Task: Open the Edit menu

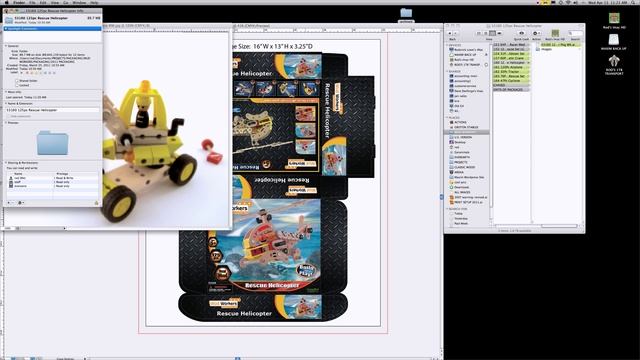Action: click(x=43, y=2)
